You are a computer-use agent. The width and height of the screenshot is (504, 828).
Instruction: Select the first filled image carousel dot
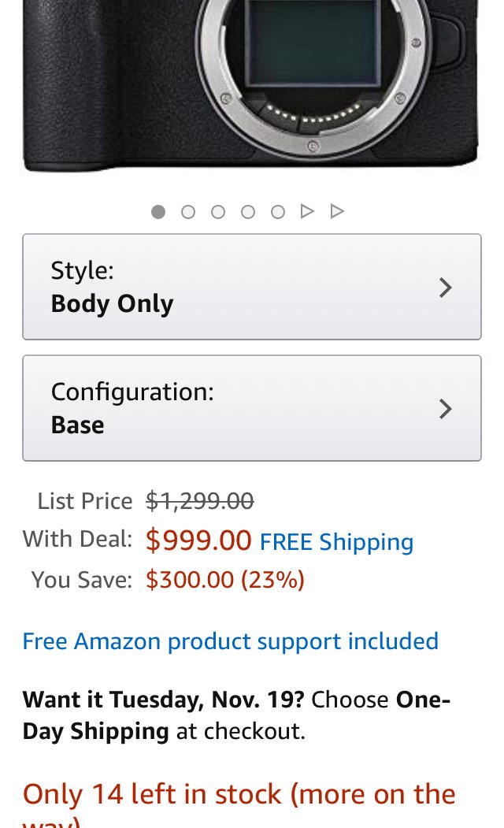(158, 212)
